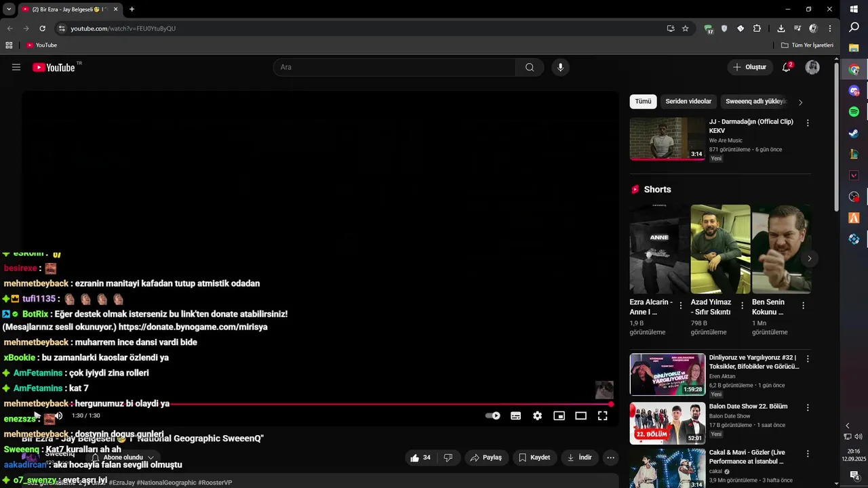Screen dimensions: 868x488
Task: Click the Paylaş share button
Action: click(486, 457)
